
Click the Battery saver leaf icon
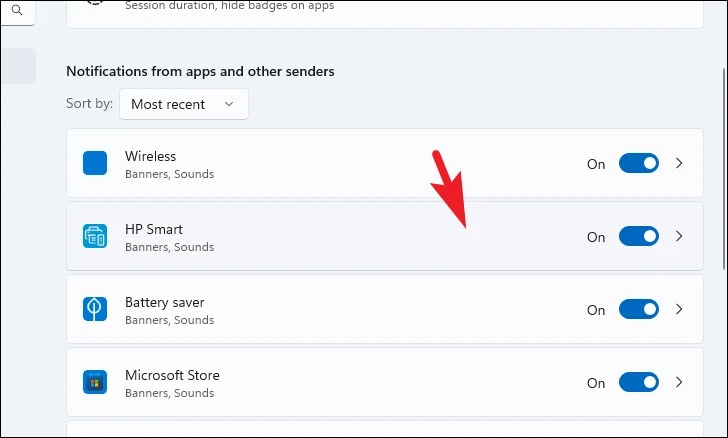coord(95,309)
